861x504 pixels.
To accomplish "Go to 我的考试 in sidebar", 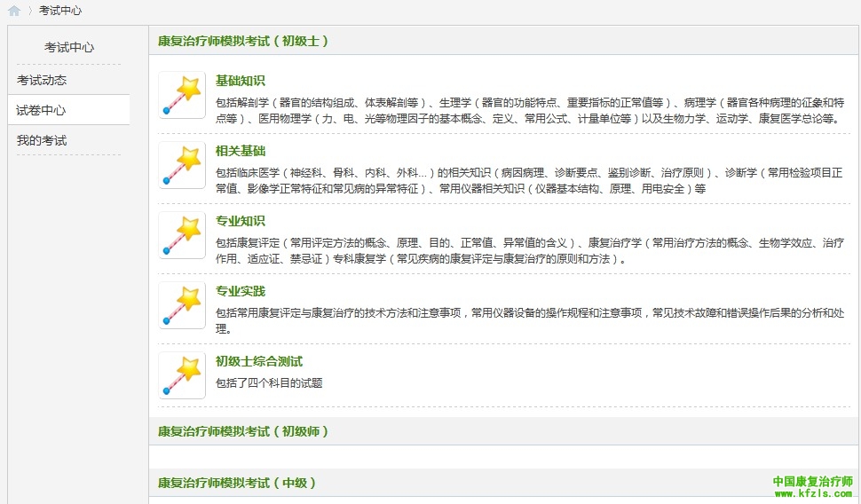I will pyautogui.click(x=42, y=140).
